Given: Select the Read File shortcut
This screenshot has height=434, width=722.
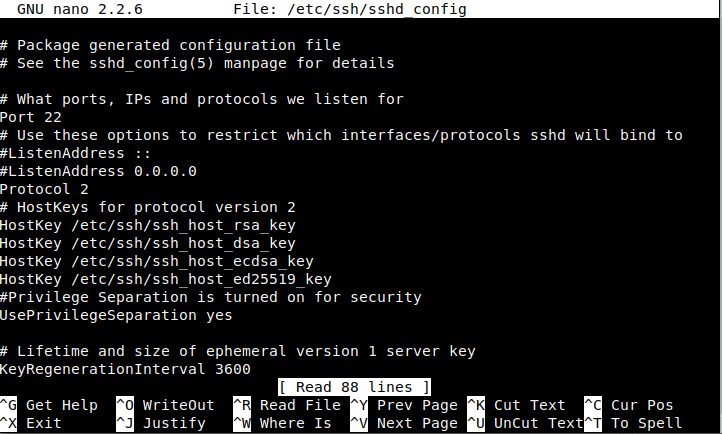Looking at the screenshot, I should (x=300, y=405).
